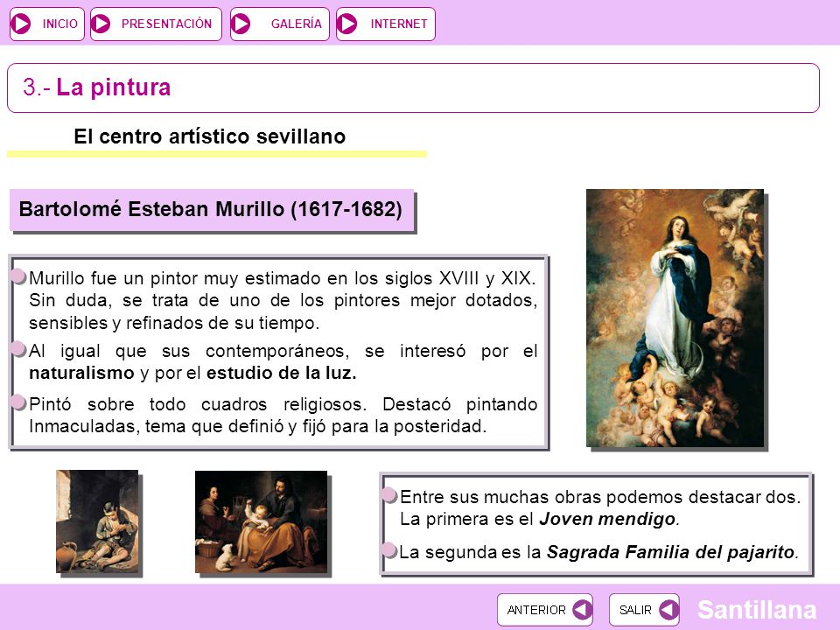The width and height of the screenshot is (840, 630).
Task: Click the bold word 'naturalismo'
Action: 81,373
